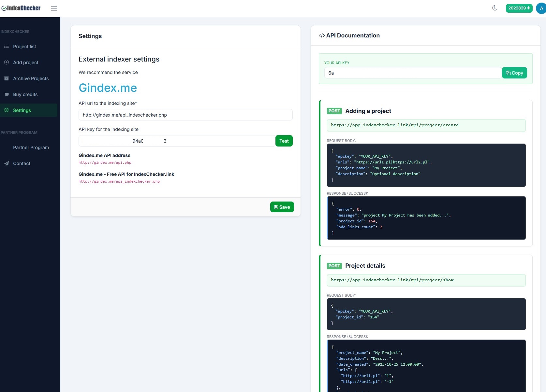Open Partner Program page
This screenshot has height=392, width=546.
pyautogui.click(x=31, y=147)
